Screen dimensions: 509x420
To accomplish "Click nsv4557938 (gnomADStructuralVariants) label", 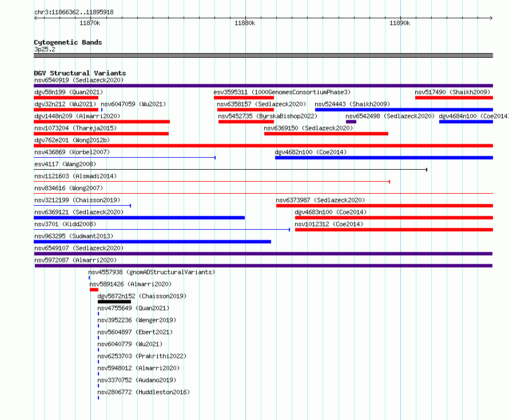I will coord(152,272).
